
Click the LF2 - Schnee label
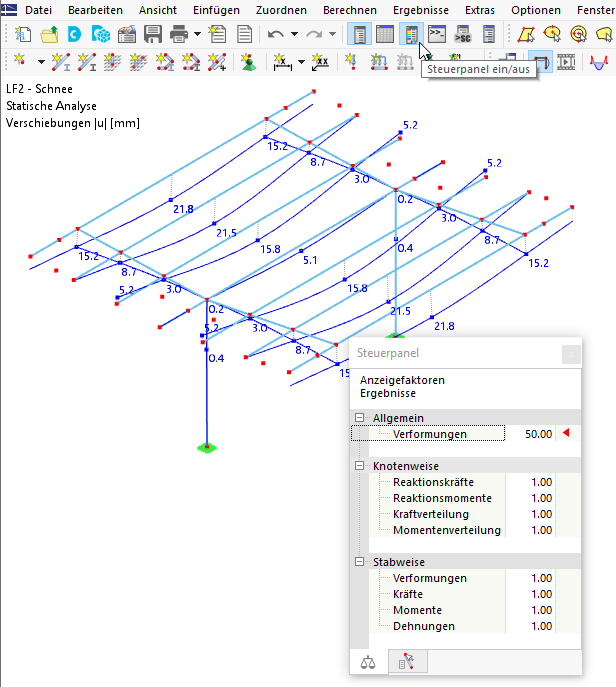point(39,89)
